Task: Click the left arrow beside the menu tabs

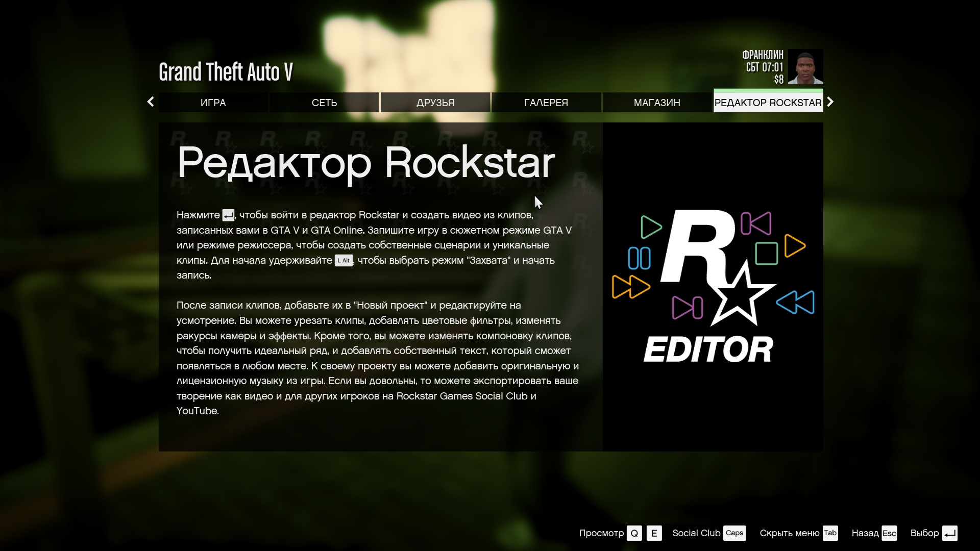Action: point(151,102)
